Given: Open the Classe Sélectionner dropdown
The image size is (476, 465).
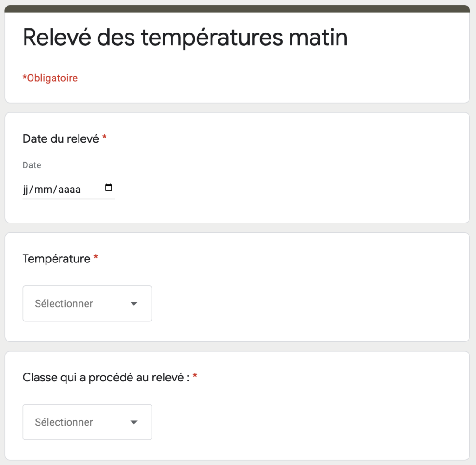Looking at the screenshot, I should [x=87, y=422].
